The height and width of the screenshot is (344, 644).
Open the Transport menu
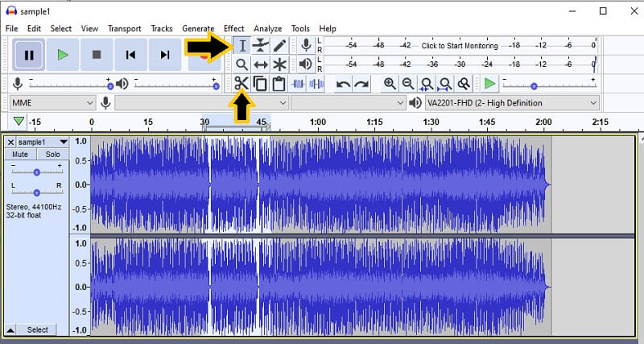(125, 28)
